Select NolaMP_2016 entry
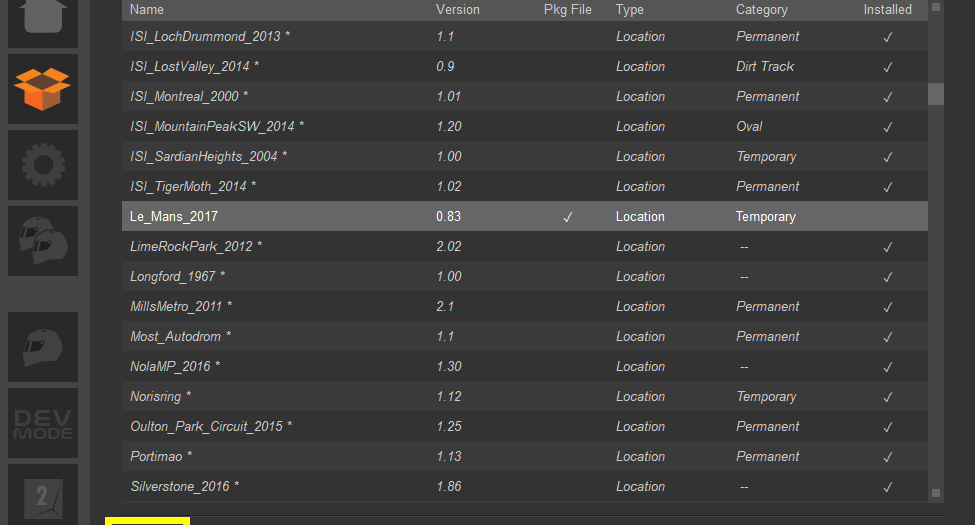Image resolution: width=975 pixels, height=525 pixels. (525, 366)
